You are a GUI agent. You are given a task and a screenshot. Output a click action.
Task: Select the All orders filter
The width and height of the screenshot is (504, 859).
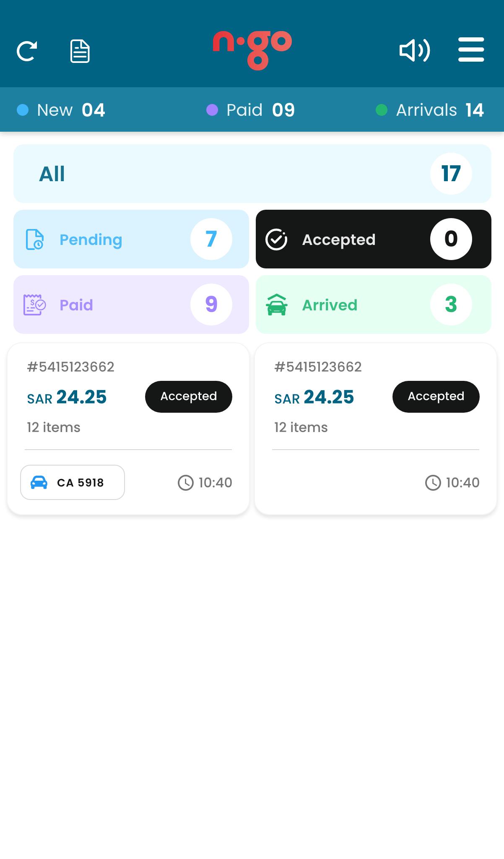(252, 174)
